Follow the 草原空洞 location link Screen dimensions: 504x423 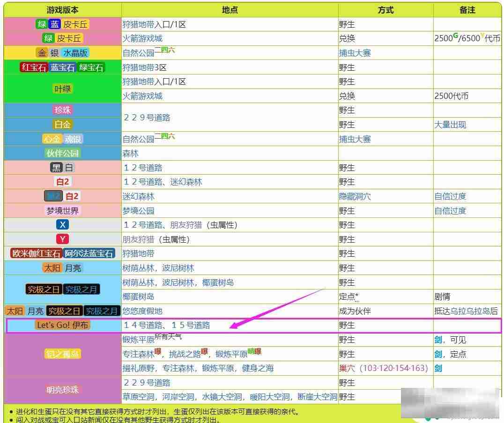138,397
